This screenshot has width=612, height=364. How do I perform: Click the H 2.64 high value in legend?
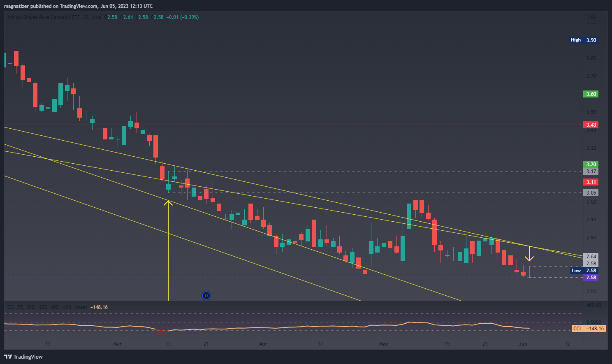(x=127, y=17)
